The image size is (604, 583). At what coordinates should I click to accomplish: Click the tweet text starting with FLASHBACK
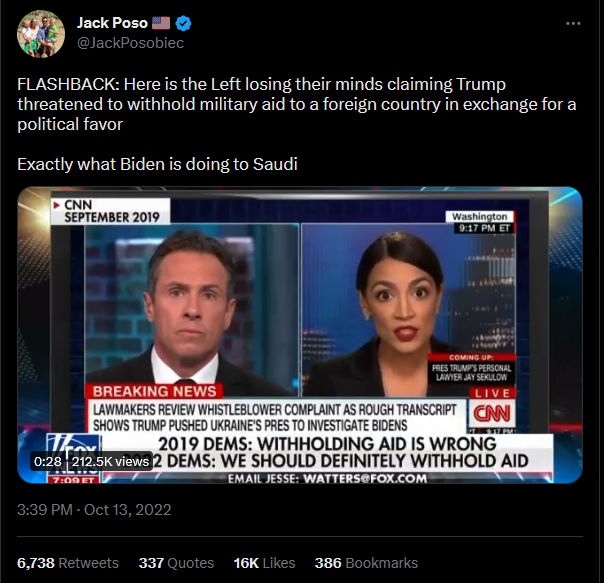(x=297, y=104)
